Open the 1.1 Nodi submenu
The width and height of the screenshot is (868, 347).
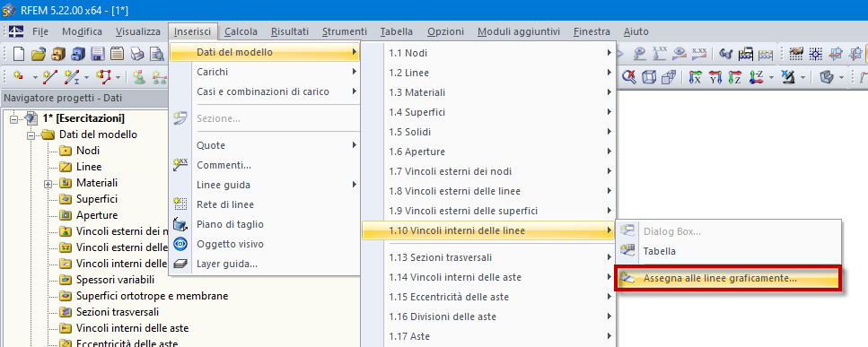click(489, 53)
